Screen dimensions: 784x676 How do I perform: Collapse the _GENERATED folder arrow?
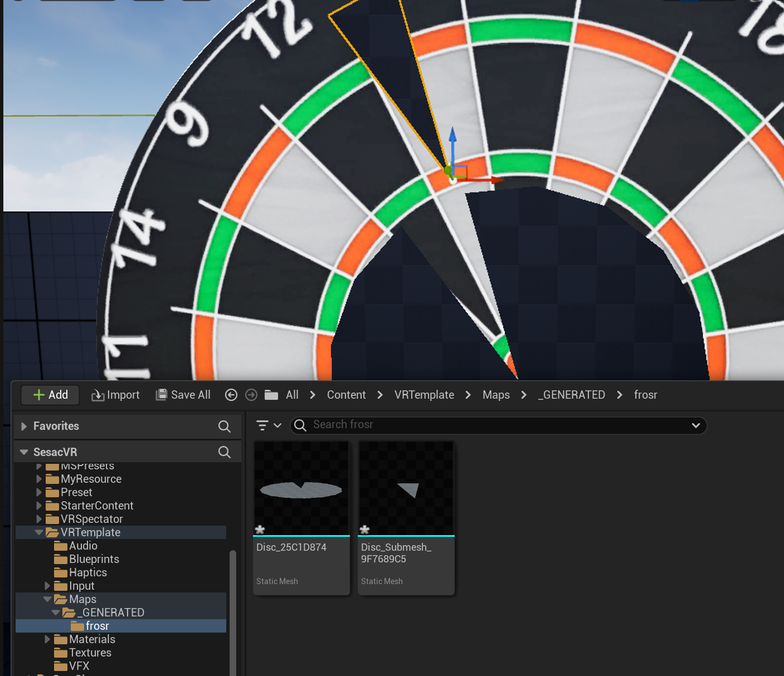click(56, 613)
